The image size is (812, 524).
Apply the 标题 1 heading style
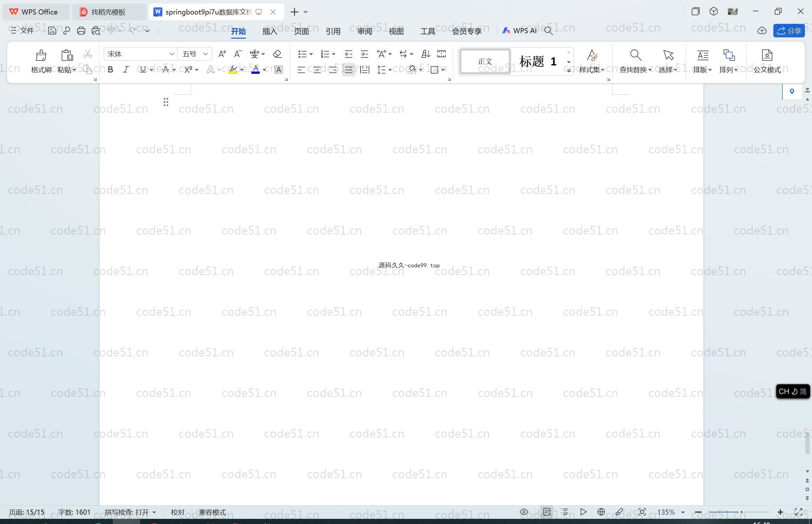pos(538,62)
